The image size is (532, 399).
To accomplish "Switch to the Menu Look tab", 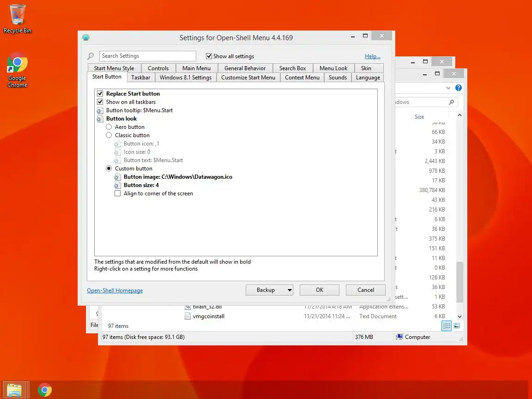I will tap(333, 68).
